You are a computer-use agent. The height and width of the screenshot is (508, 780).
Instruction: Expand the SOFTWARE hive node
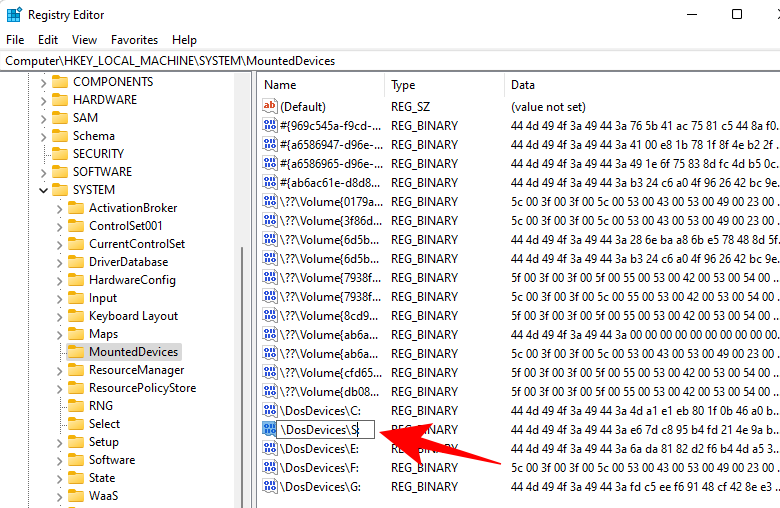coord(43,172)
